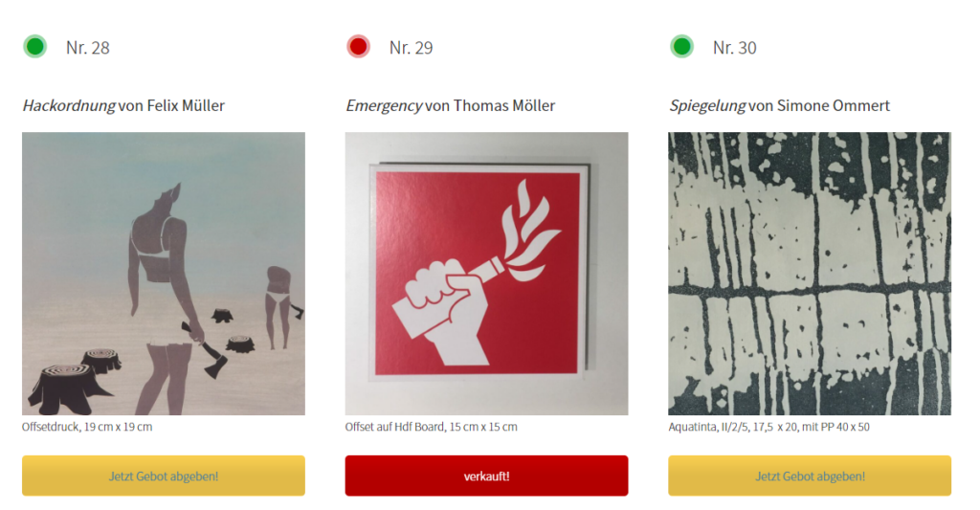Click the green status dot beside Nr. 28
The height and width of the screenshot is (510, 980).
[35, 46]
